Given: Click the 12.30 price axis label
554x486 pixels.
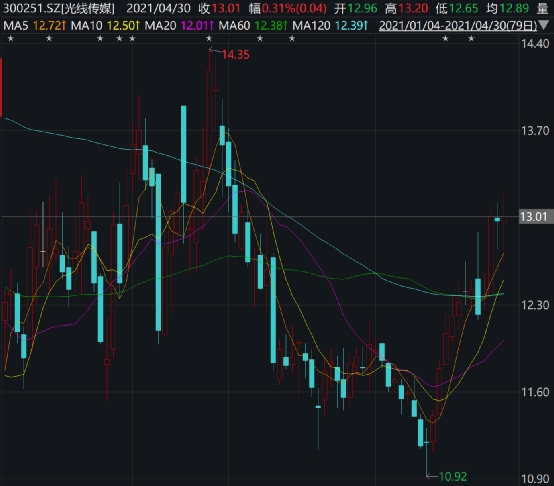Looking at the screenshot, I should point(535,305).
